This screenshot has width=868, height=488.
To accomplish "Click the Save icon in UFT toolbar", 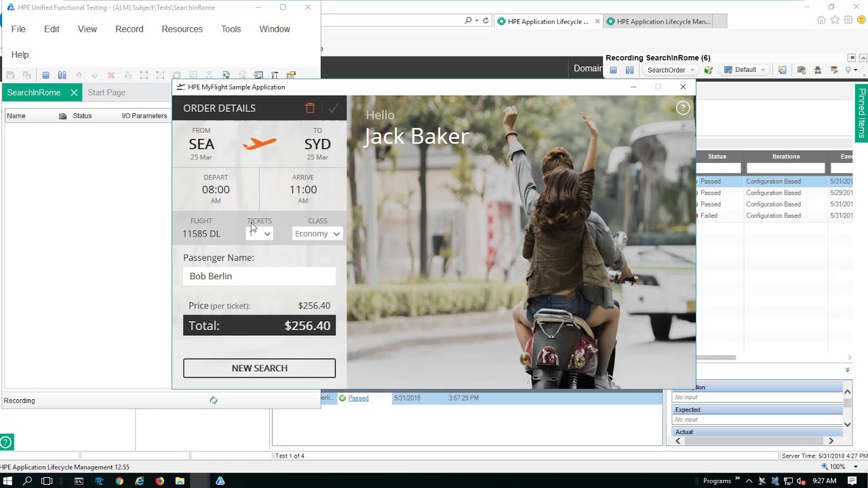I will pos(10,75).
